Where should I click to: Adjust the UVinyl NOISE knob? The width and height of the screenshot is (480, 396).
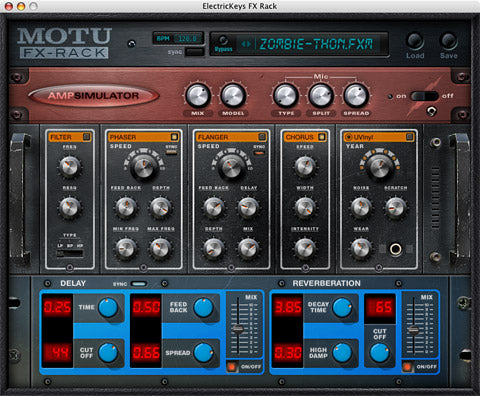tap(361, 207)
